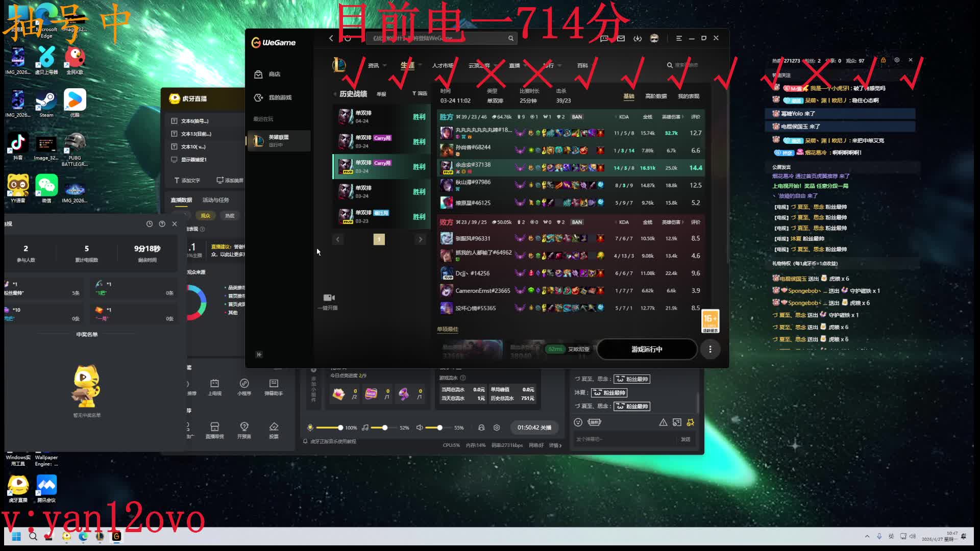This screenshot has width=980, height=551.
Task: Open the WeGame 商店 store icon
Action: (x=258, y=74)
